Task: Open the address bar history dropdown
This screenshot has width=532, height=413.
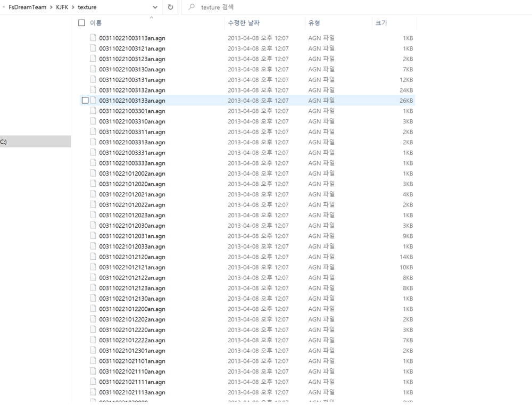Action: pyautogui.click(x=155, y=7)
